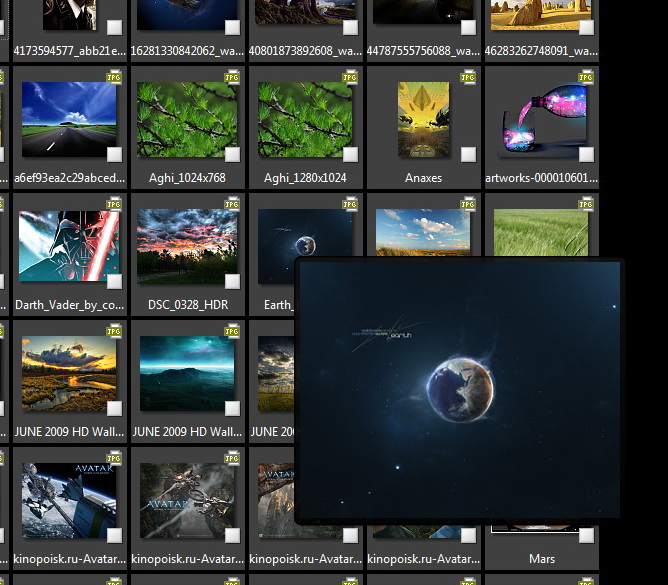Viewport: 668px width, 585px height.
Task: Click JPG badge on sunset marsh JUNE wallpaper
Action: (x=114, y=331)
